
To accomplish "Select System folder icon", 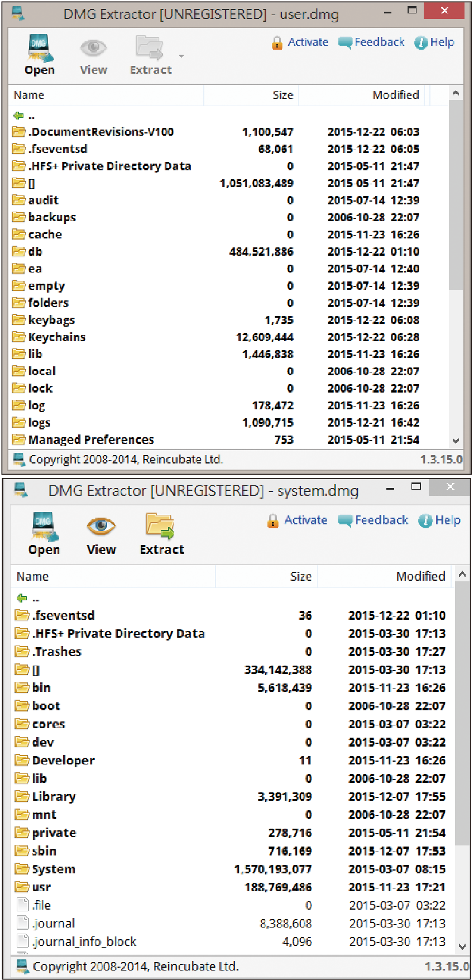I will (22, 869).
